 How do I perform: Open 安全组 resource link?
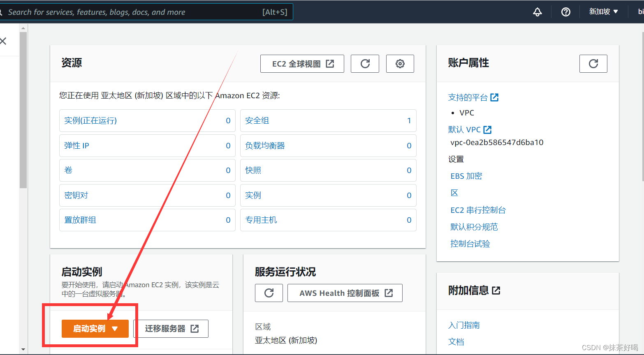[x=257, y=120]
